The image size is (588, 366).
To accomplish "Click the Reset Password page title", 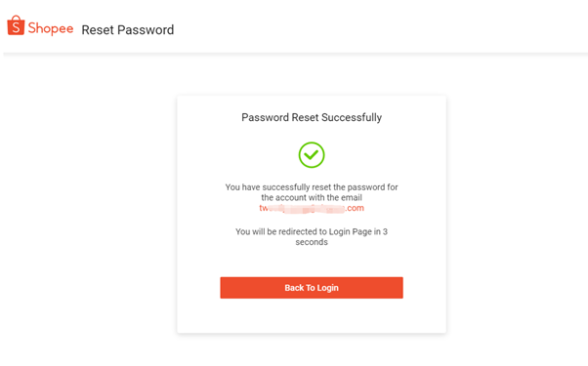I will [x=128, y=29].
